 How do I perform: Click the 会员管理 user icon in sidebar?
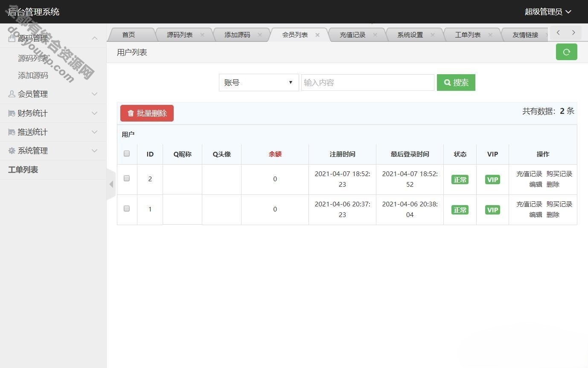12,94
